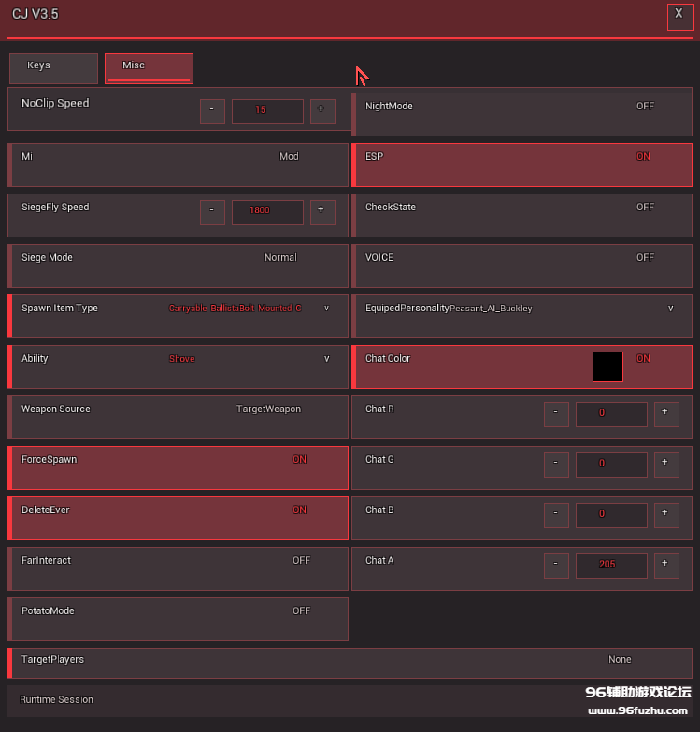Click the NoClip Speed value field
700x732 pixels.
coord(267,111)
